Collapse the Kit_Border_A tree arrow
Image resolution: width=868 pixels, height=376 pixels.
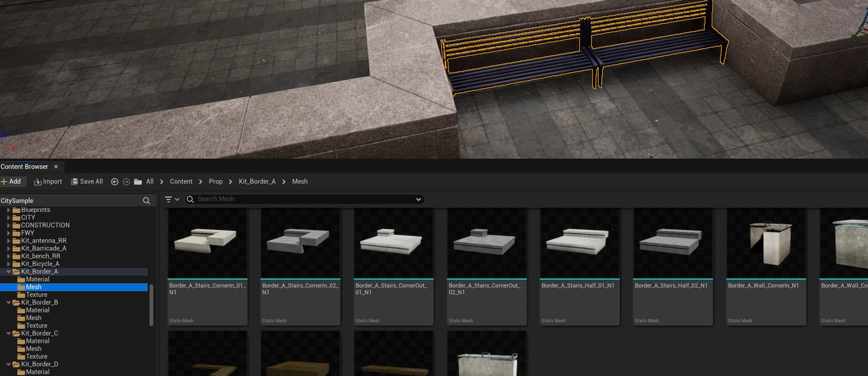(9, 272)
